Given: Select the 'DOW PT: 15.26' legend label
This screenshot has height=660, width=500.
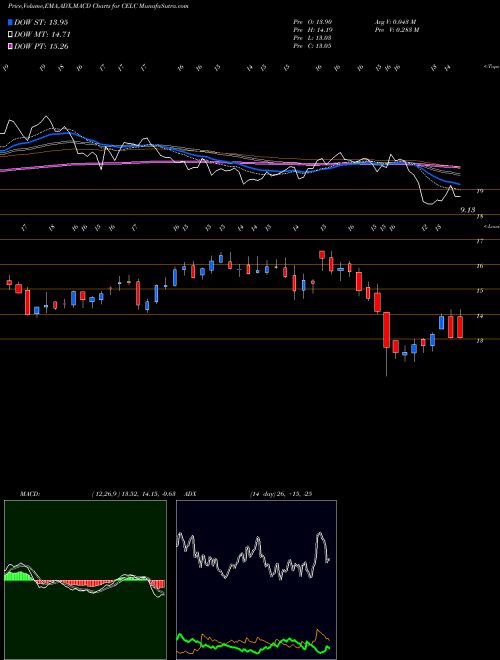Looking at the screenshot, I should 41,46.
